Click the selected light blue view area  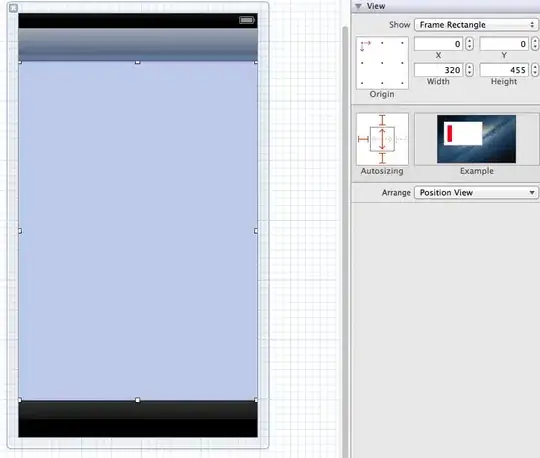(138, 230)
